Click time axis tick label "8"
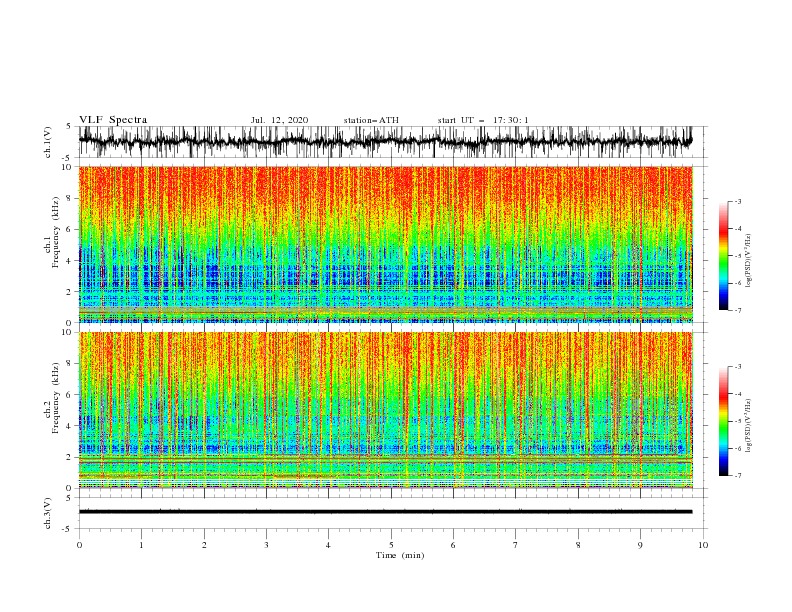 [578, 545]
